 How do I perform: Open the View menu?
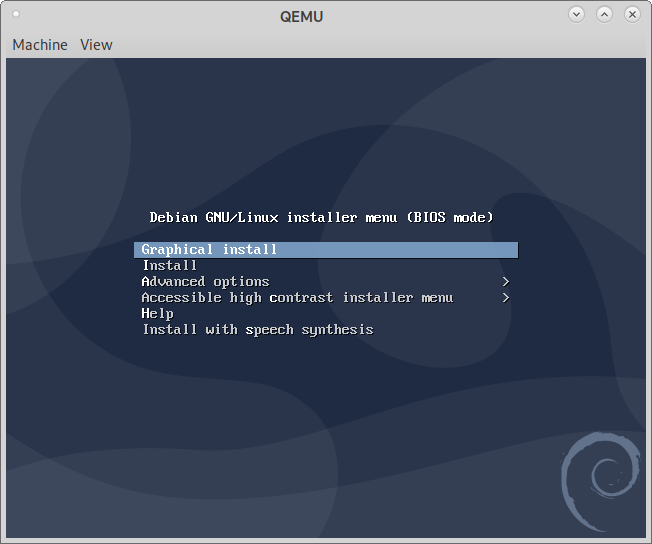click(x=96, y=45)
